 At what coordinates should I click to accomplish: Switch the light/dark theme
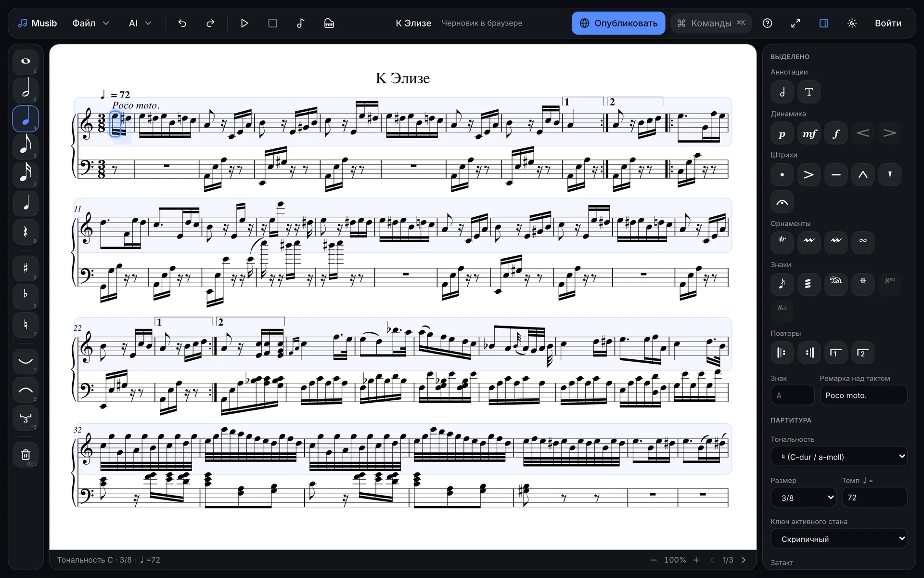coord(852,23)
